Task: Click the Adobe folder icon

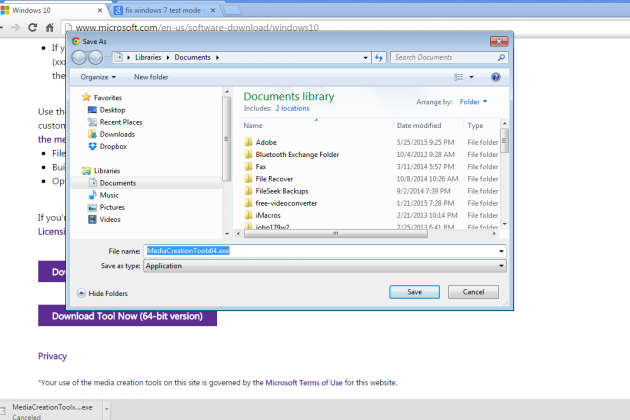Action: (249, 142)
